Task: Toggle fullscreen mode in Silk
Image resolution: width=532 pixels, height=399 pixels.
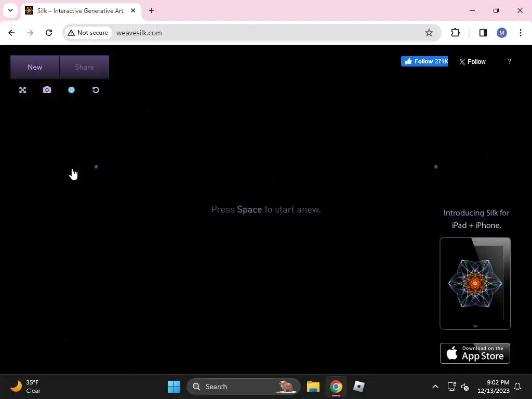Action: point(22,90)
